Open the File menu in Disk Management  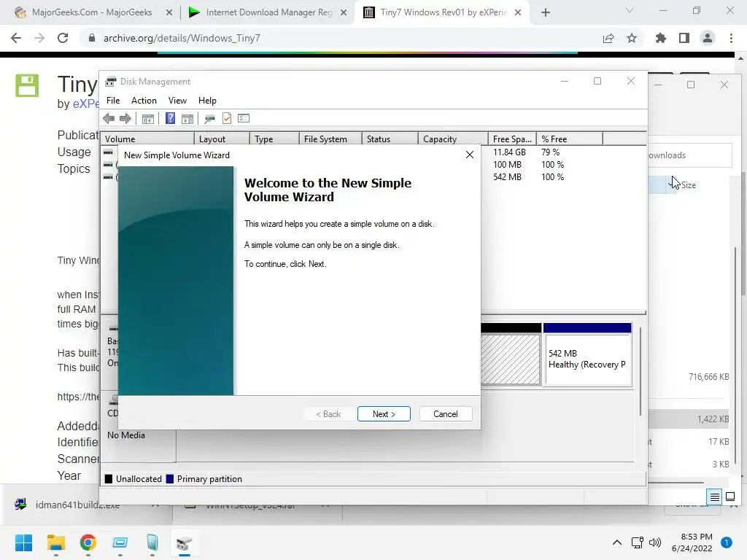click(113, 101)
